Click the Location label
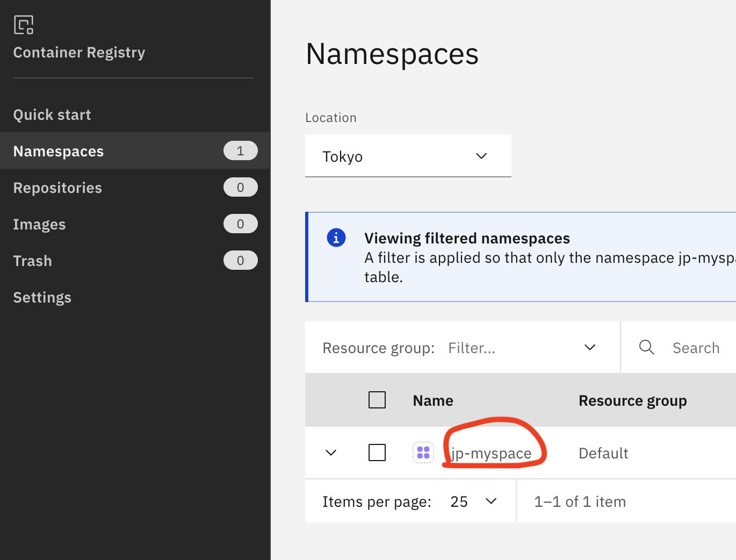736x560 pixels. (331, 118)
